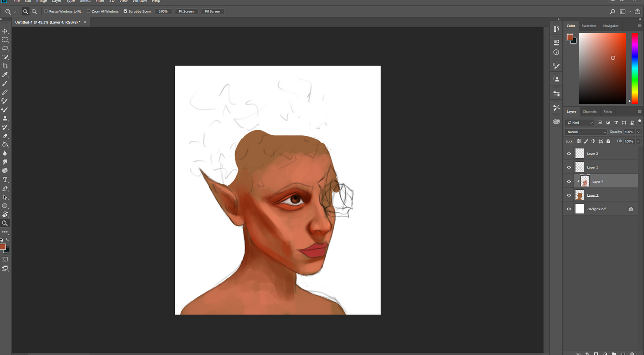Hide Layer 1 with its eye icon
The height and width of the screenshot is (355, 644).
click(x=569, y=167)
